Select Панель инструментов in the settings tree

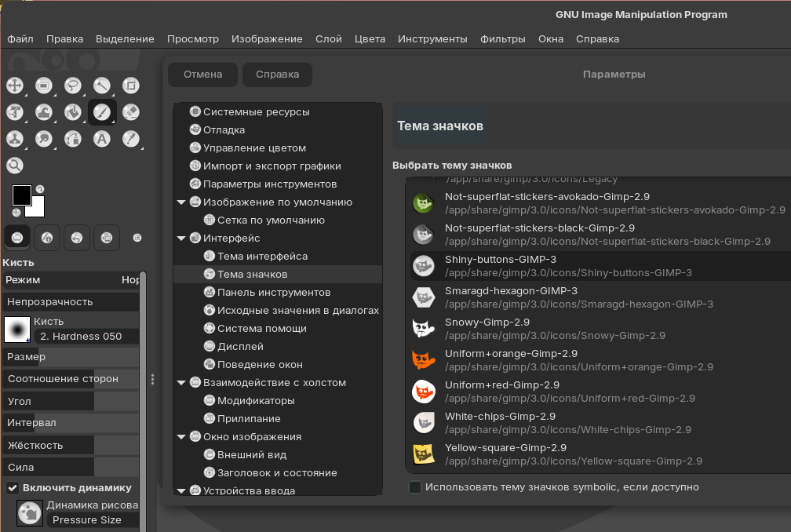(x=278, y=293)
